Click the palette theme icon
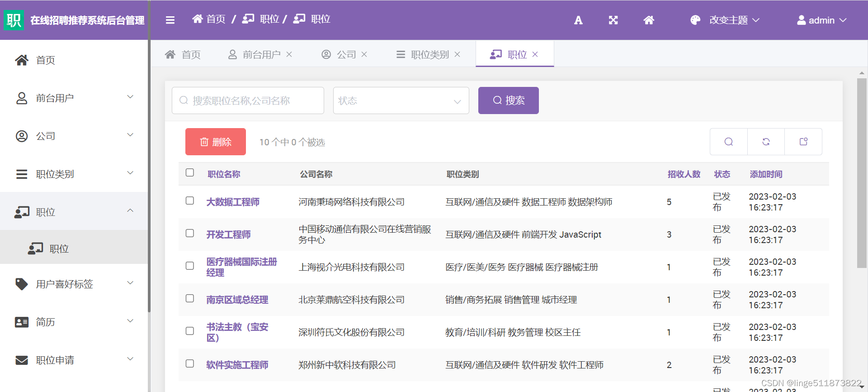 [695, 20]
